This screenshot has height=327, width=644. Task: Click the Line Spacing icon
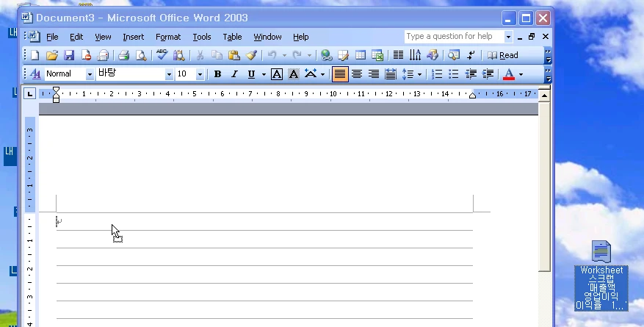408,74
